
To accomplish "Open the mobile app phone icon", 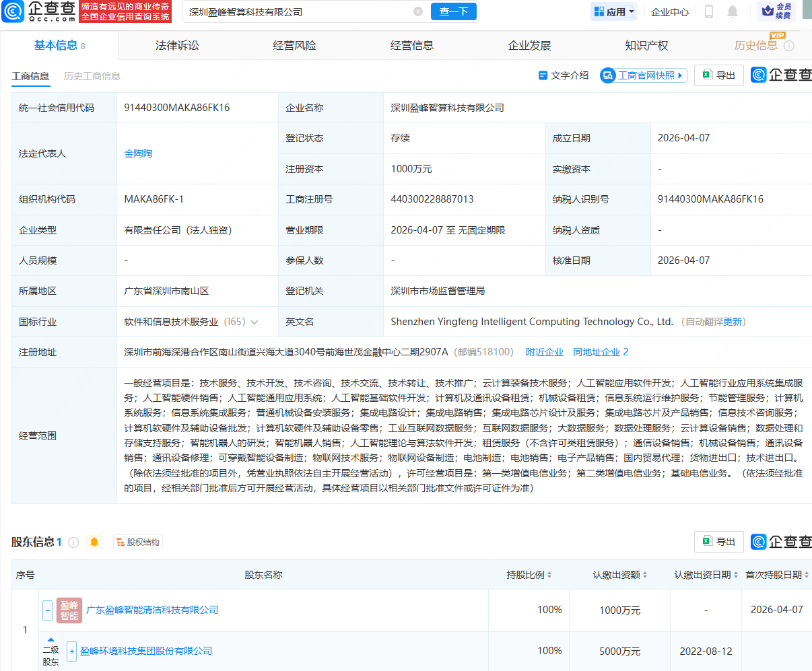I will pos(710,11).
